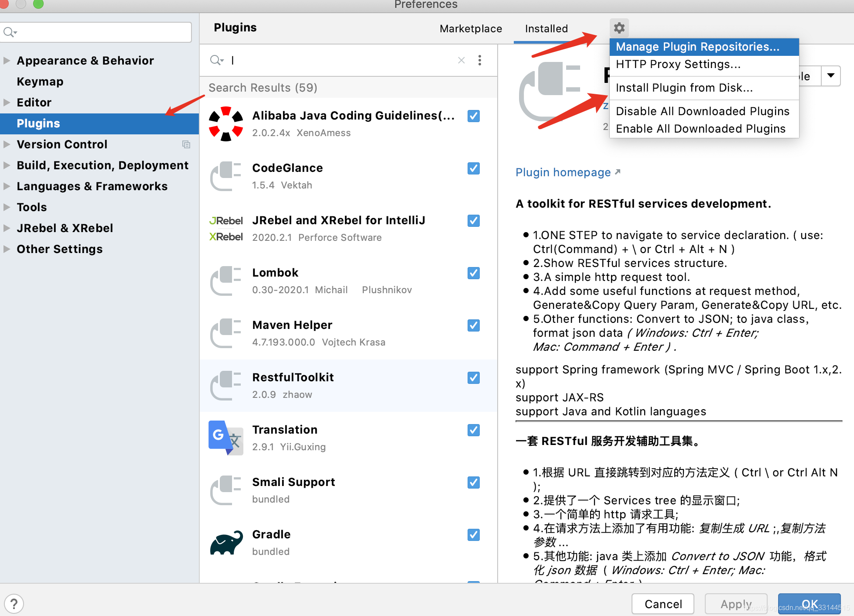854x616 pixels.
Task: Toggle the JRebel and XRebel plugin checkbox
Action: 474,221
